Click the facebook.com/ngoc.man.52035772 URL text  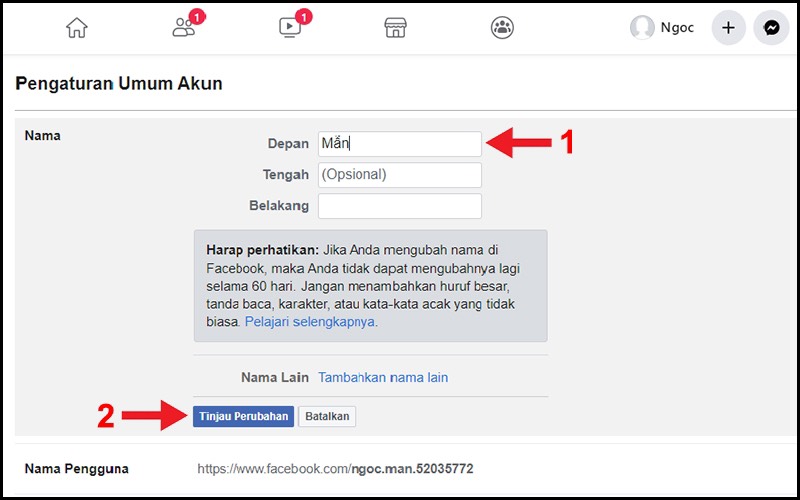pyautogui.click(x=335, y=469)
